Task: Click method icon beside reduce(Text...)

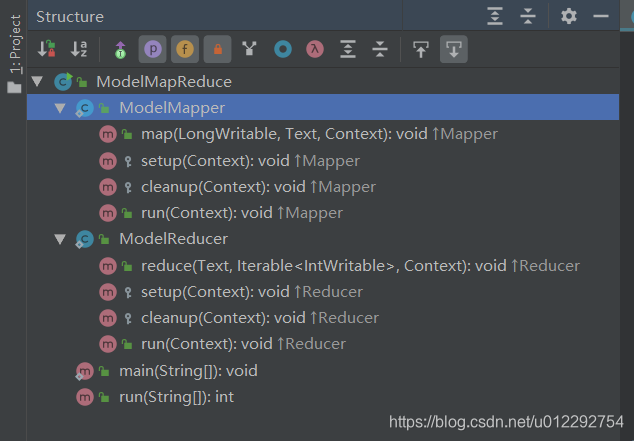Action: coord(108,266)
